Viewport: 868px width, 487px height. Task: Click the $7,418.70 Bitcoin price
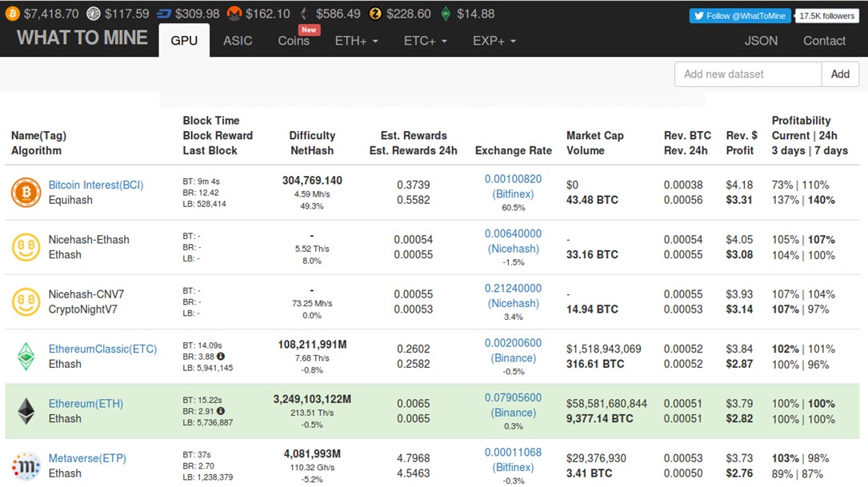(x=51, y=14)
